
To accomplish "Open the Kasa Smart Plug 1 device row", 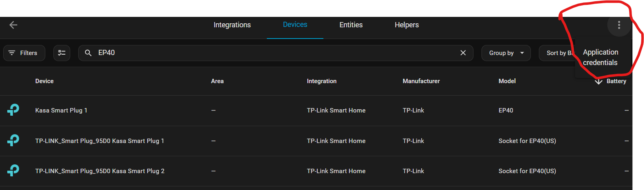I will 61,110.
